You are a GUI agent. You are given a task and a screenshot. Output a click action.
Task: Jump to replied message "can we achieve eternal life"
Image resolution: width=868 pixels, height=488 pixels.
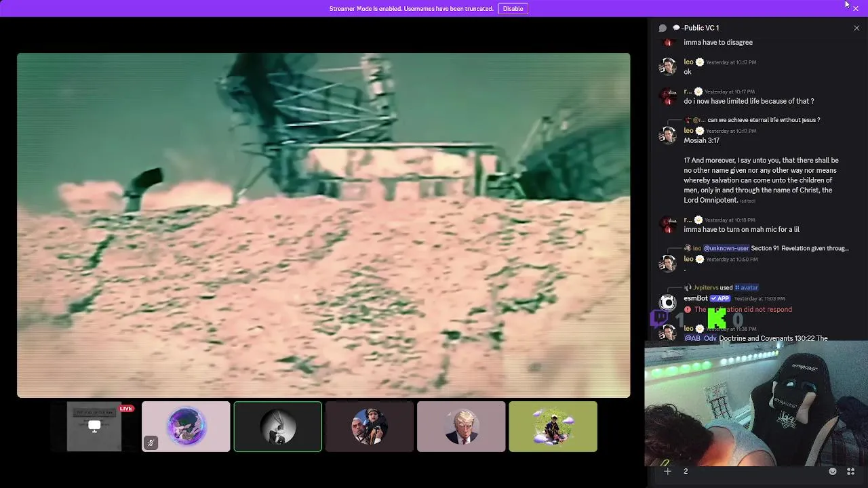click(764, 120)
